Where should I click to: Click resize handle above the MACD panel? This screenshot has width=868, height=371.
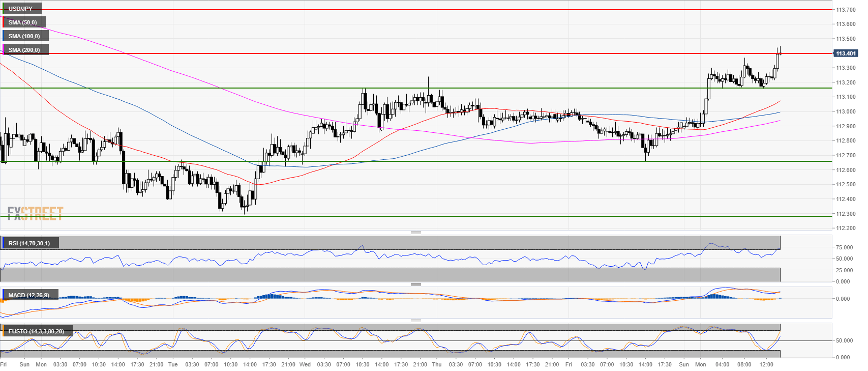tap(415, 284)
